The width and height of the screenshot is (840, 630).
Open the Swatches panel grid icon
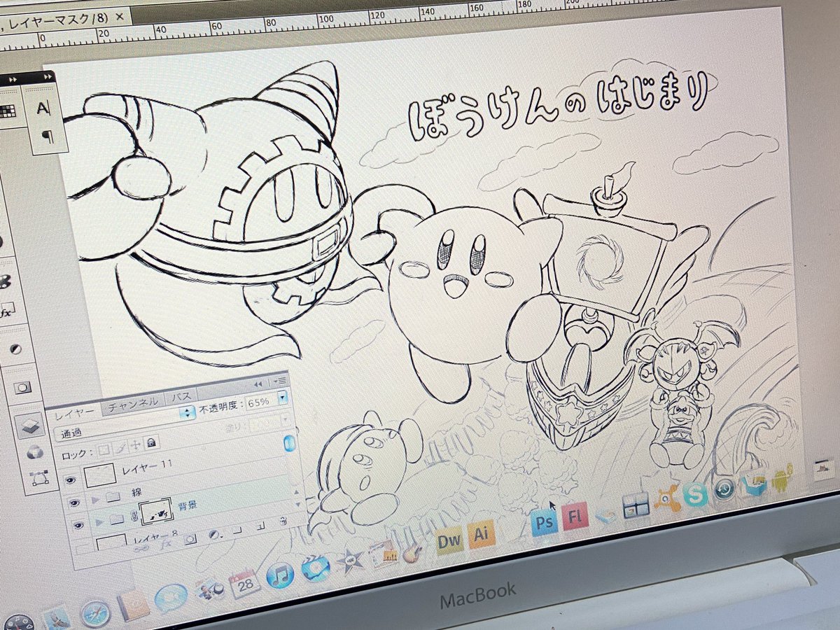click(8, 111)
